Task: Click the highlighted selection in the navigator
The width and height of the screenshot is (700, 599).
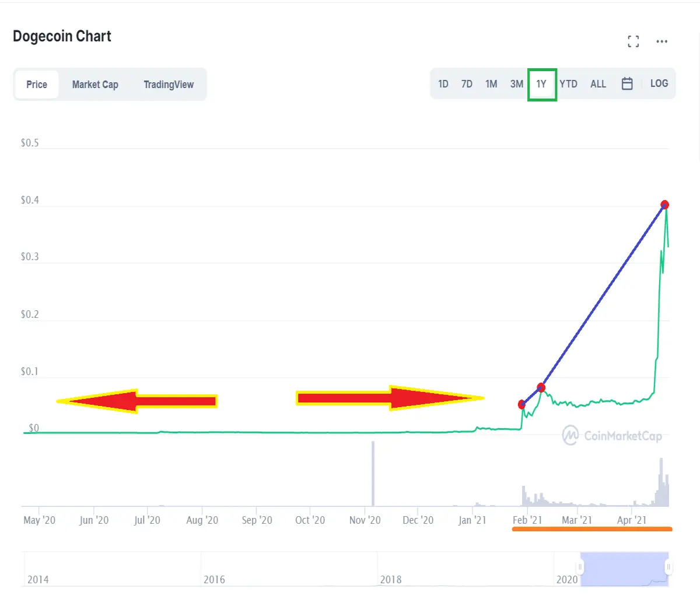Action: tap(624, 569)
